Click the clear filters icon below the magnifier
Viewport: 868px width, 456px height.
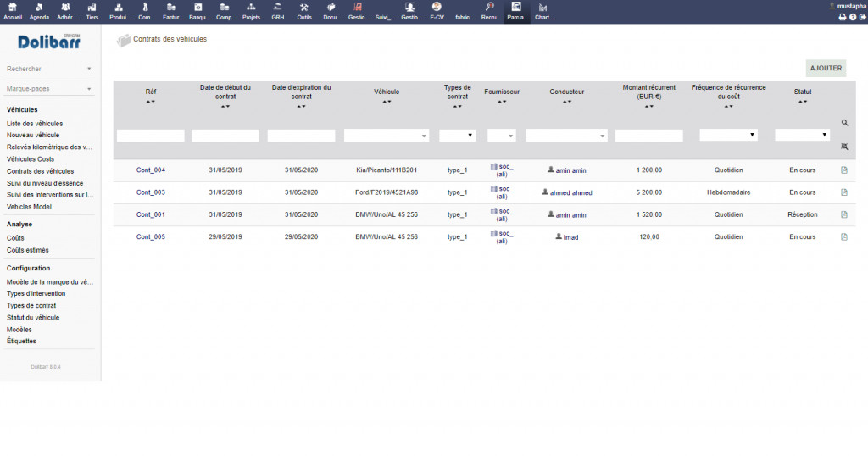click(x=844, y=147)
